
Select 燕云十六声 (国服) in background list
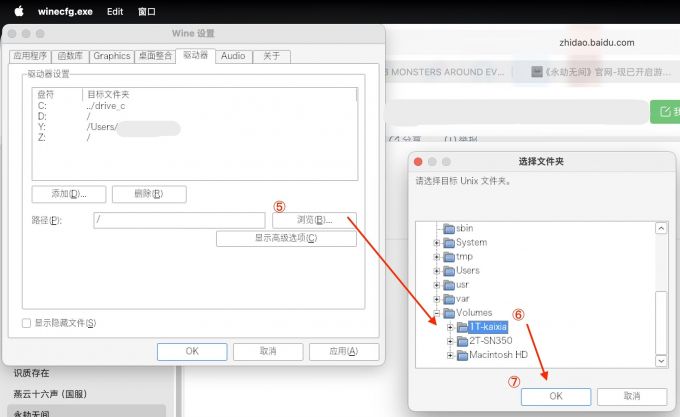(50, 394)
